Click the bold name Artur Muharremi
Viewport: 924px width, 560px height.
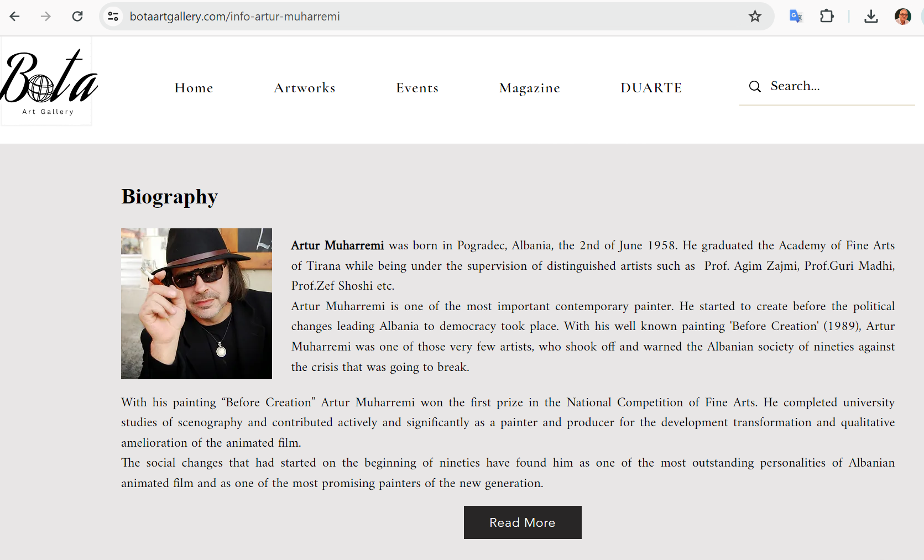[x=337, y=245]
